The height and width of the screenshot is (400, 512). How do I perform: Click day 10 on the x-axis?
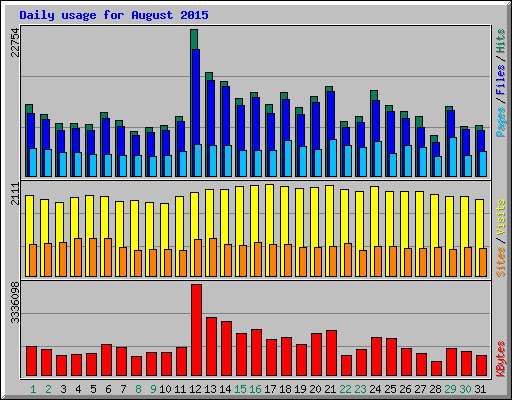(165, 389)
